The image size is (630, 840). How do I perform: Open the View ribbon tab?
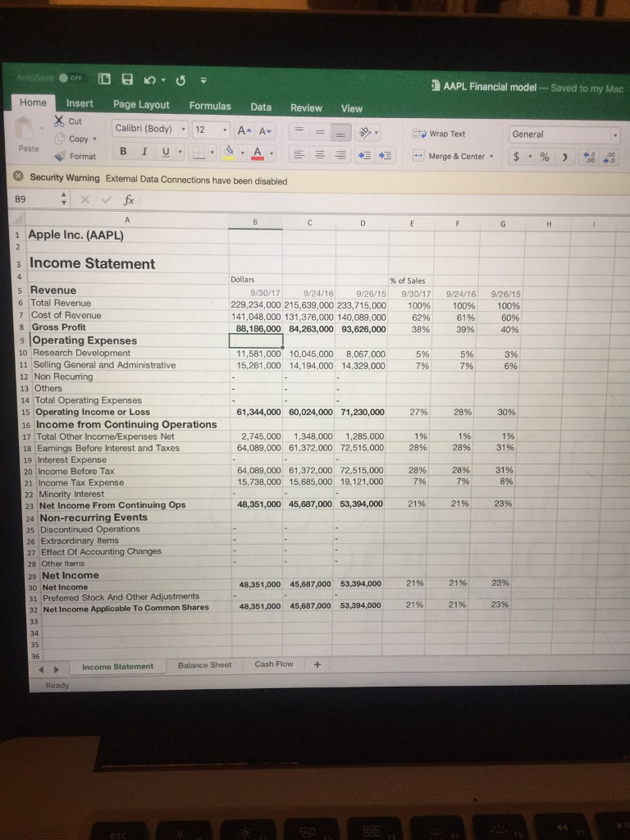351,108
